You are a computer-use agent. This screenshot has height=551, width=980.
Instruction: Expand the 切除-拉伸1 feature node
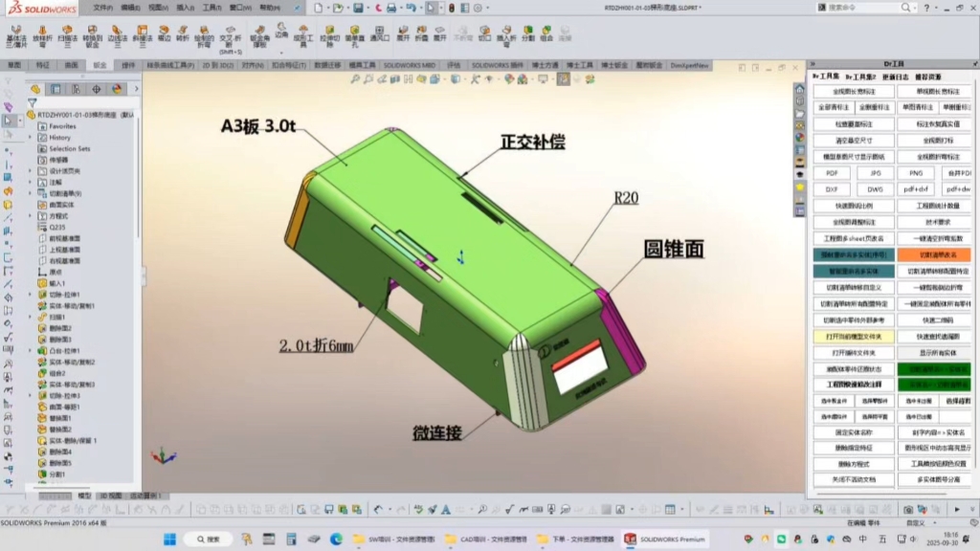point(30,295)
